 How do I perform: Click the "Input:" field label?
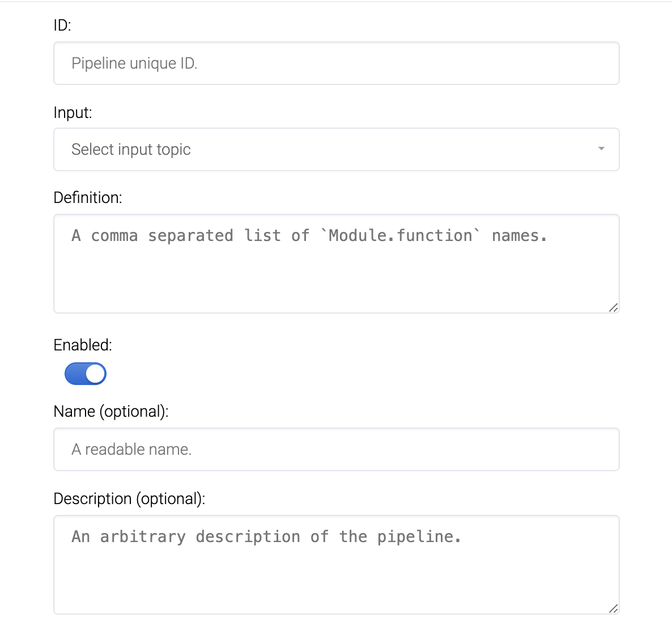73,113
